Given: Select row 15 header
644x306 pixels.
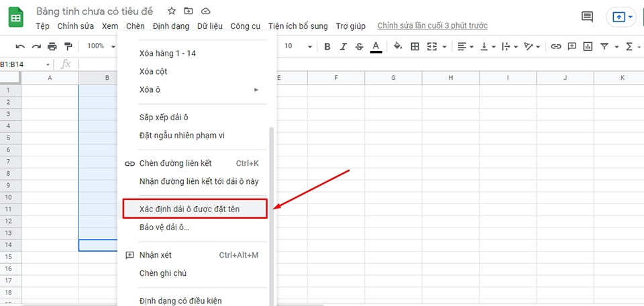Looking at the screenshot, I should [10, 257].
